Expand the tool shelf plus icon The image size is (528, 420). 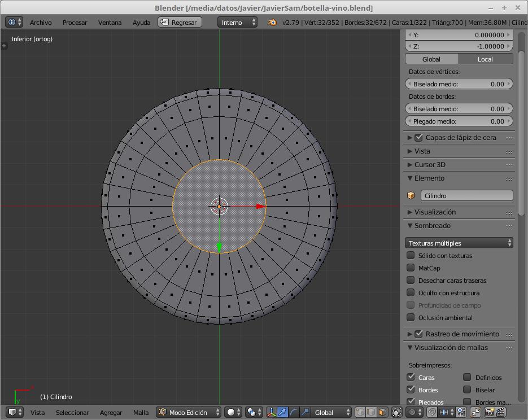(x=4, y=45)
